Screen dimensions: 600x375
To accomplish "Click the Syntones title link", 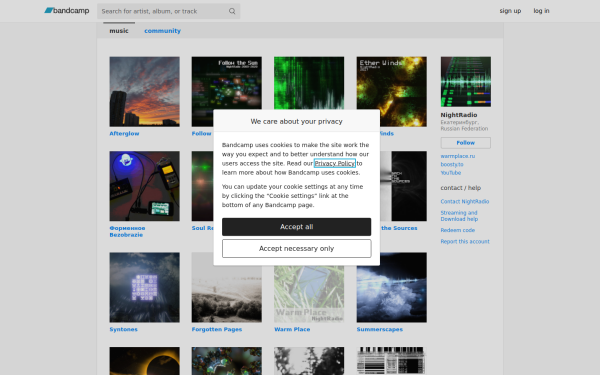I will coord(123,329).
